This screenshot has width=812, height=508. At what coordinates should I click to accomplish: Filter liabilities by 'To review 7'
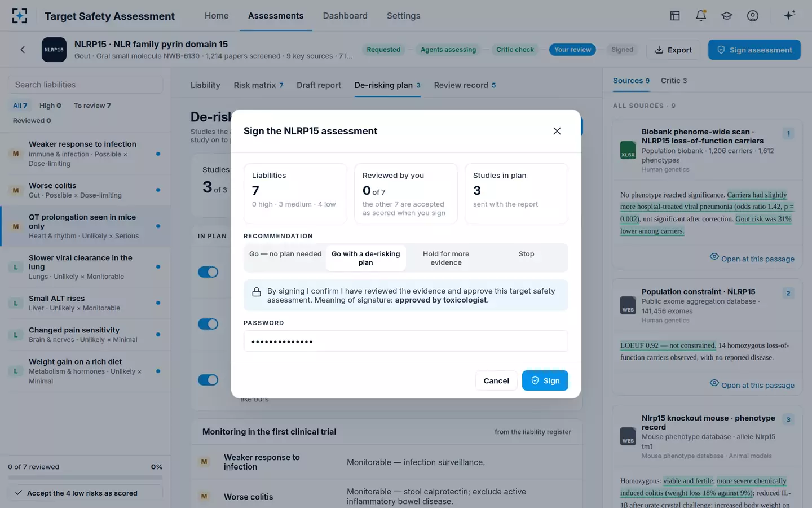92,106
